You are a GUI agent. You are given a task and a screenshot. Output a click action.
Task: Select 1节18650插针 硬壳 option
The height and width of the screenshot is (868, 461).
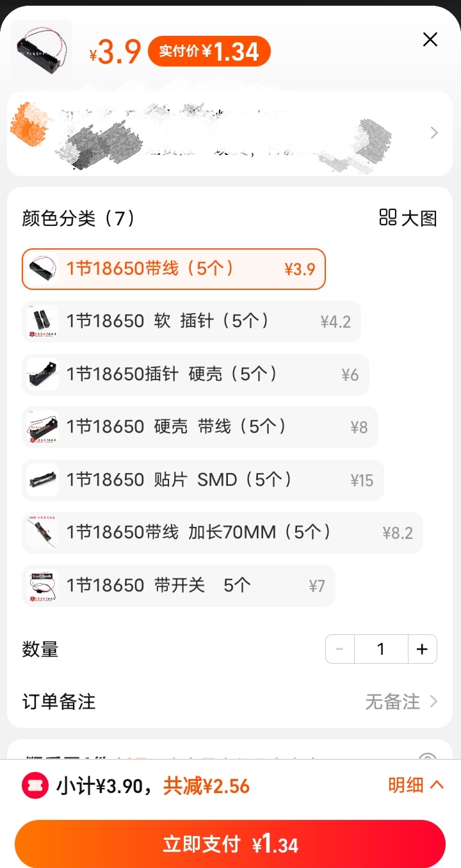(195, 374)
